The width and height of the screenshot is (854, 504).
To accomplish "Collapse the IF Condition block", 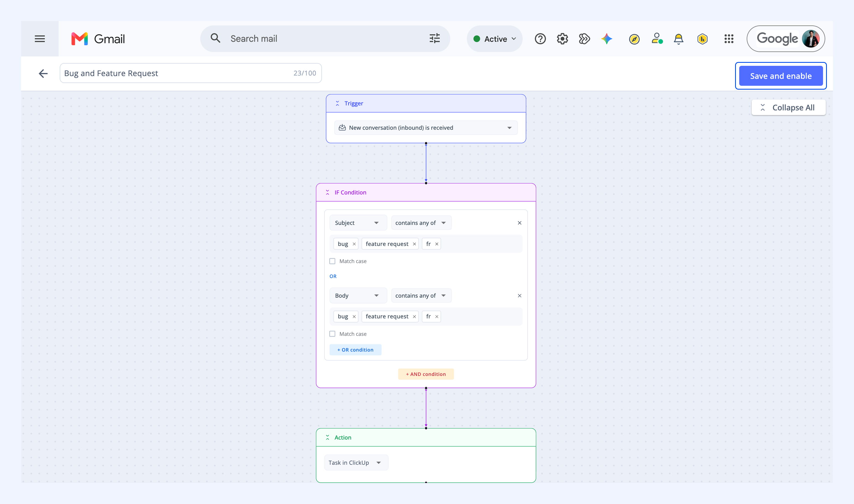I will pos(327,192).
